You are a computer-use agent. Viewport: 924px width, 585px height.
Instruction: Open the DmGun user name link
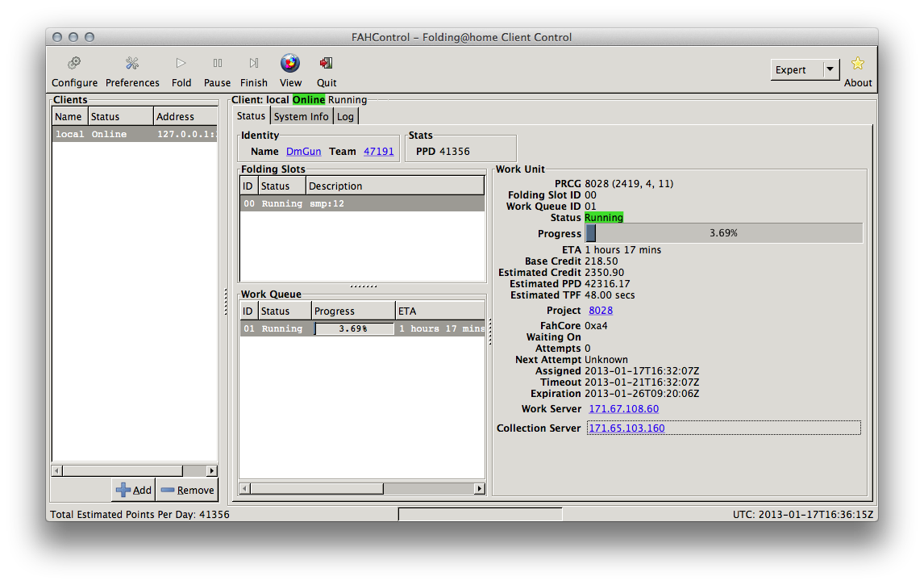pyautogui.click(x=304, y=152)
